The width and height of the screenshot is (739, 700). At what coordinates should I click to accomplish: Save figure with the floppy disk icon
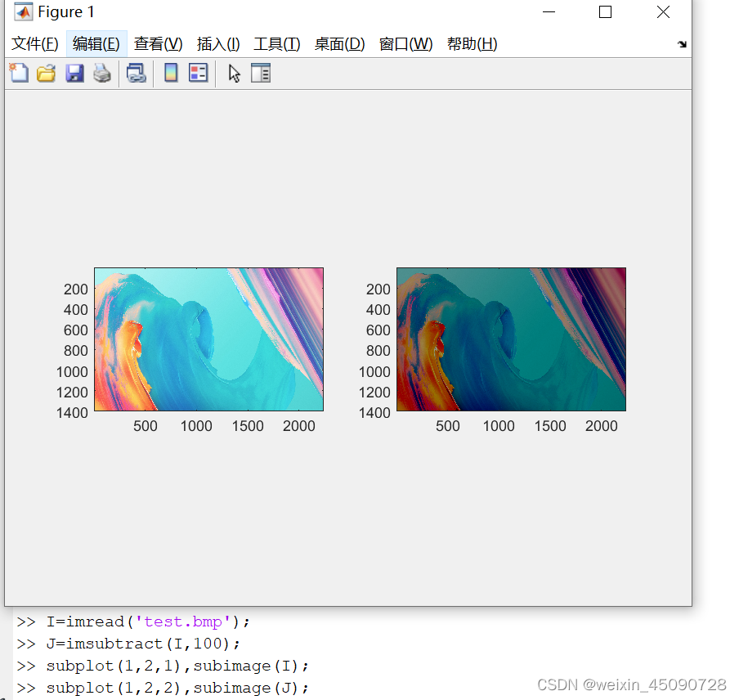point(74,74)
